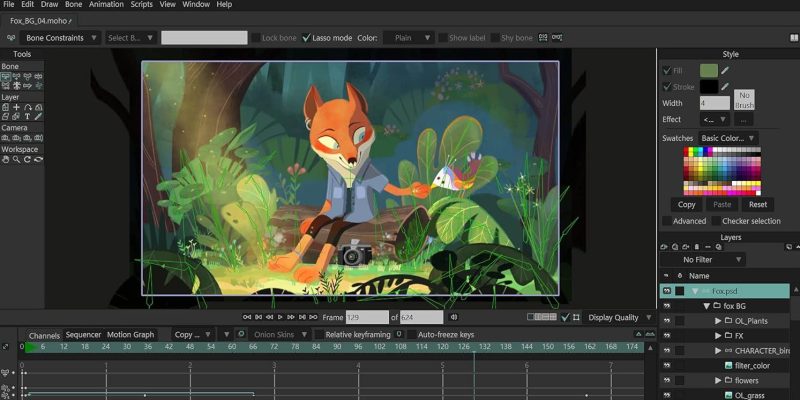Image resolution: width=800 pixels, height=400 pixels.
Task: Select the last Camera tool in the row
Action: tap(38, 138)
